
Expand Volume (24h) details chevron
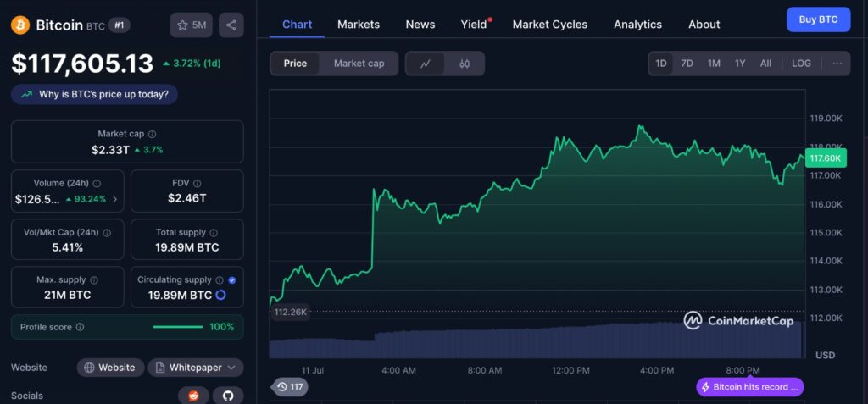[115, 199]
